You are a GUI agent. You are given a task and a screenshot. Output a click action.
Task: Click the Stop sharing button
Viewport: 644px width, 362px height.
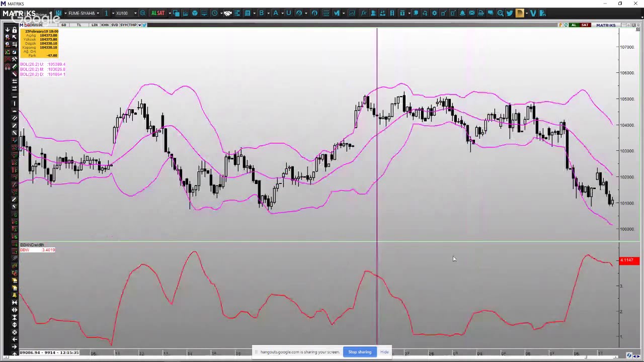click(x=360, y=352)
